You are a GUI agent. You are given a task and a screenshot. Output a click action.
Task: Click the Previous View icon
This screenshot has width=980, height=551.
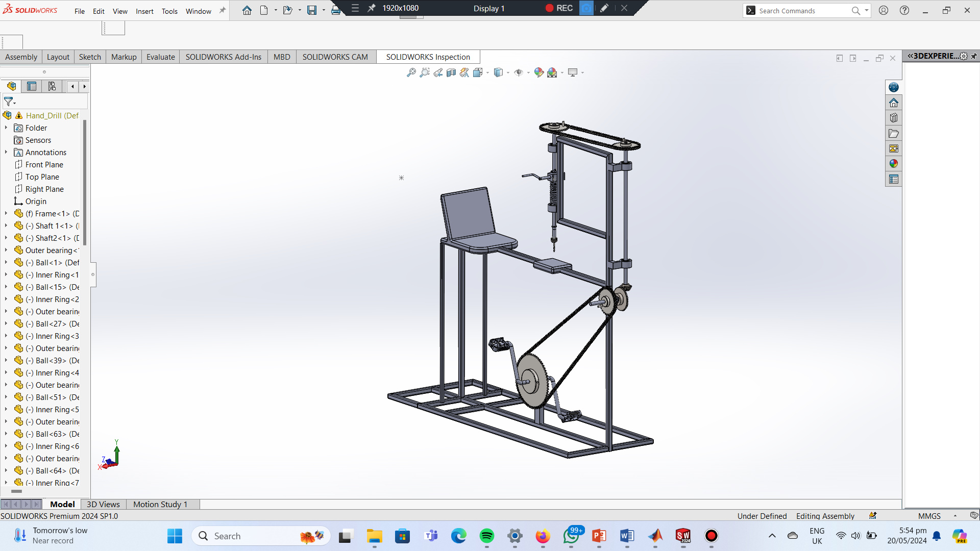[438, 72]
